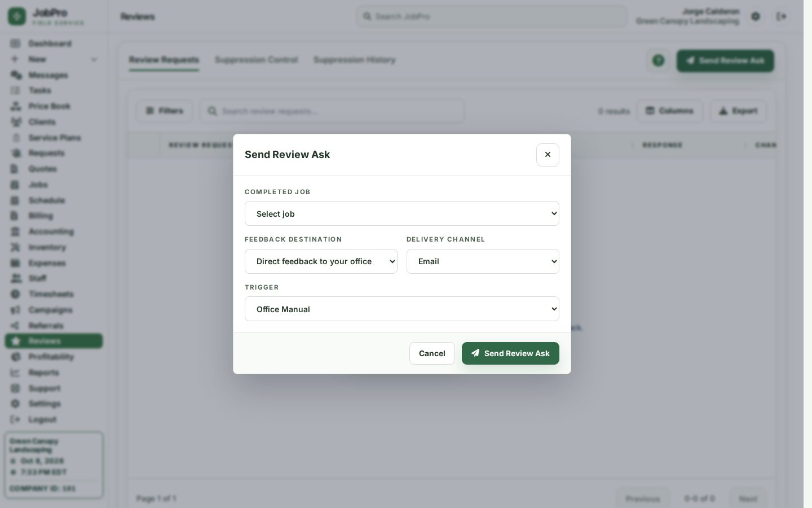Click the JobPro logo icon
The image size is (812, 508).
pos(17,16)
